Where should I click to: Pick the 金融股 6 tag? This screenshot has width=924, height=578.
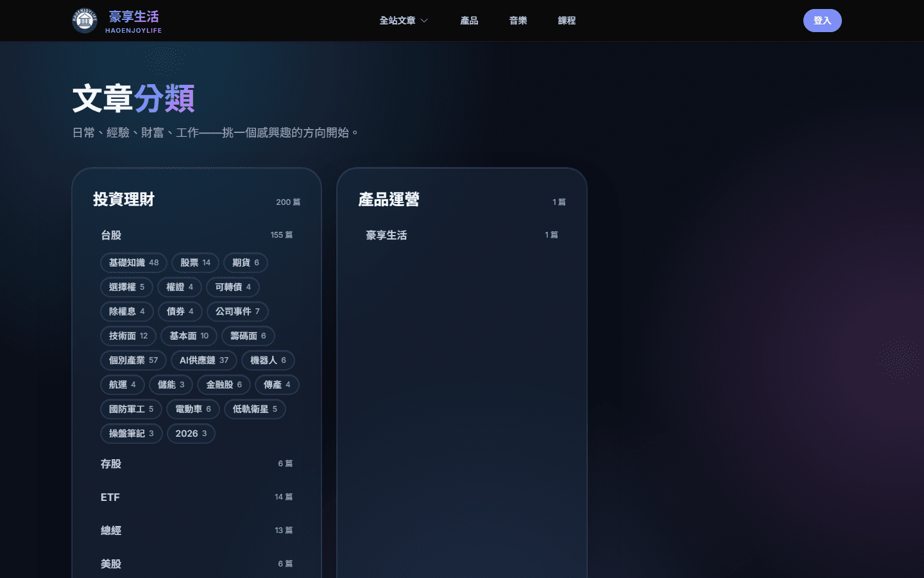coord(224,385)
